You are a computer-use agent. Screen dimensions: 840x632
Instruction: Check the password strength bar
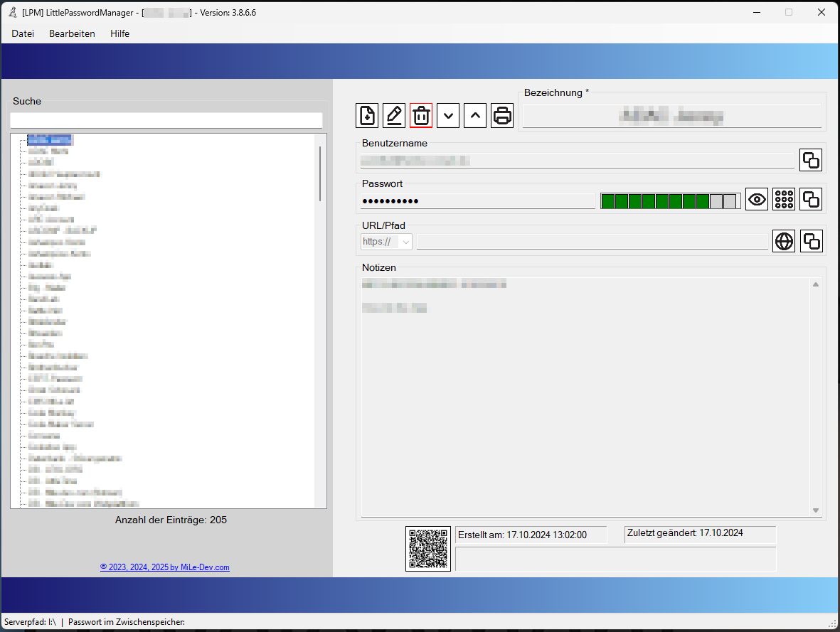coord(670,201)
